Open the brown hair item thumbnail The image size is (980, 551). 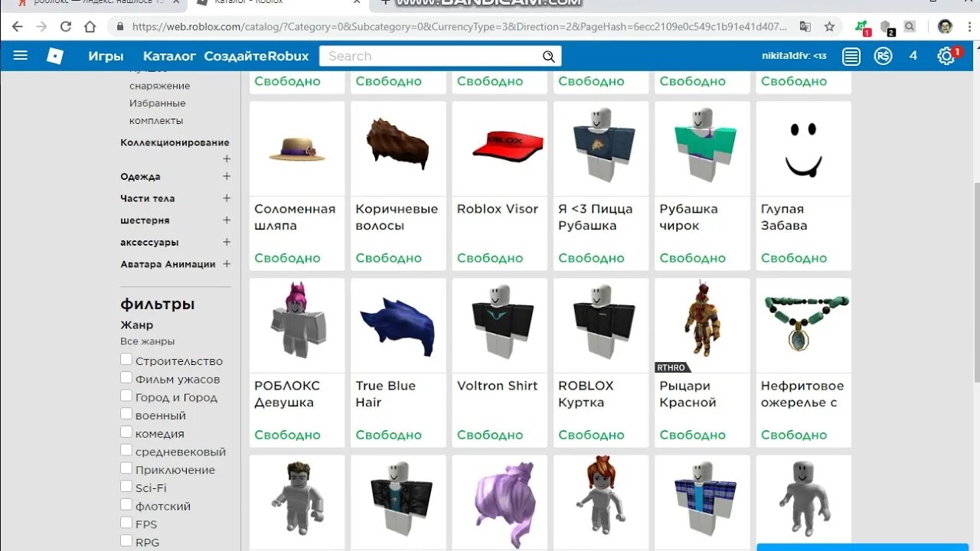[398, 148]
